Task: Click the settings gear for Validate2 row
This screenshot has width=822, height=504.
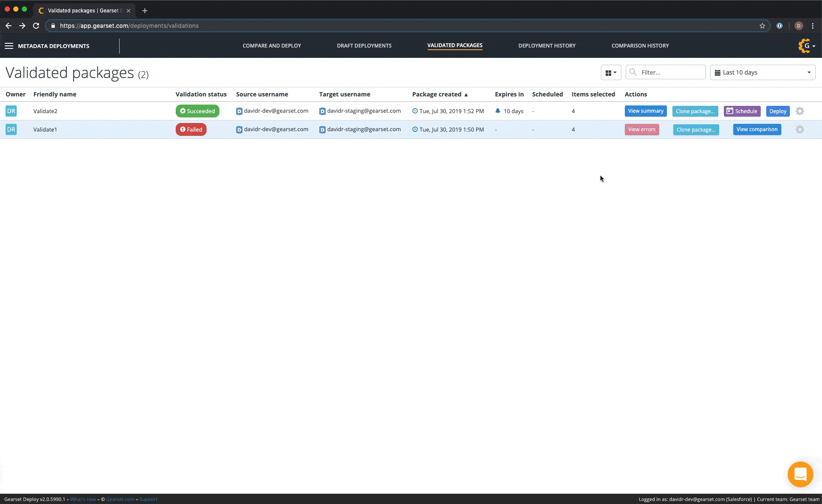Action: [800, 111]
